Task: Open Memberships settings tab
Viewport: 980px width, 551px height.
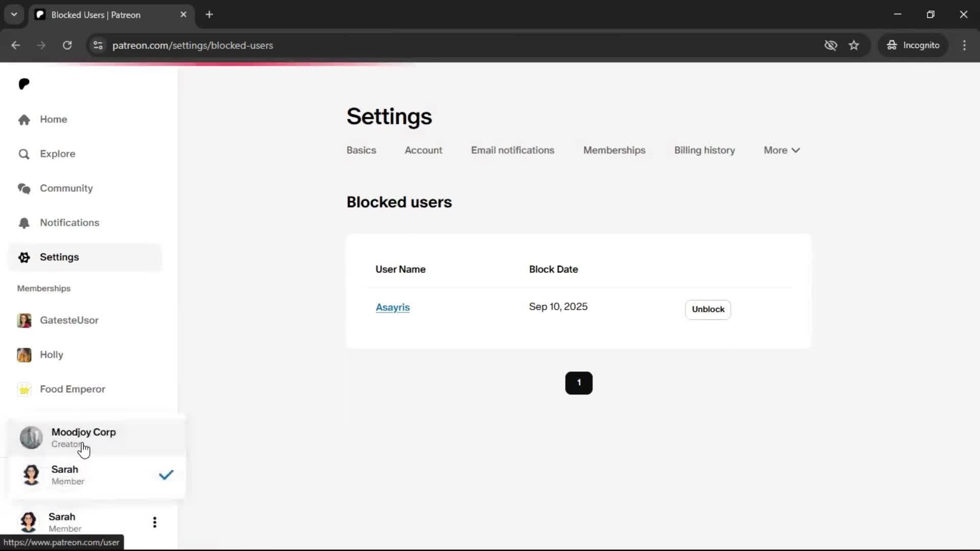Action: (614, 151)
